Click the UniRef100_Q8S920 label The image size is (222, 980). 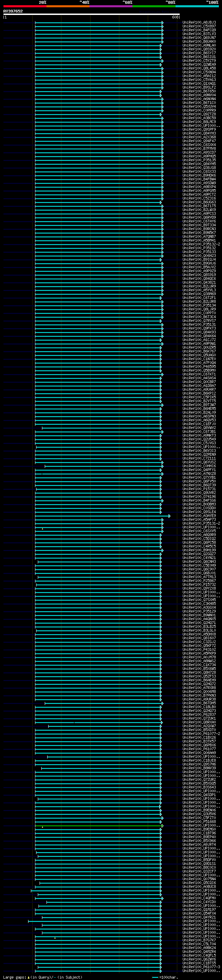tap(199, 49)
